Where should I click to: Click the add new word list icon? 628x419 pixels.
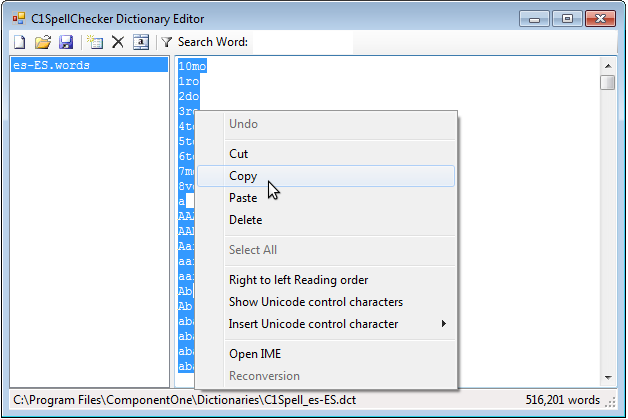point(95,42)
